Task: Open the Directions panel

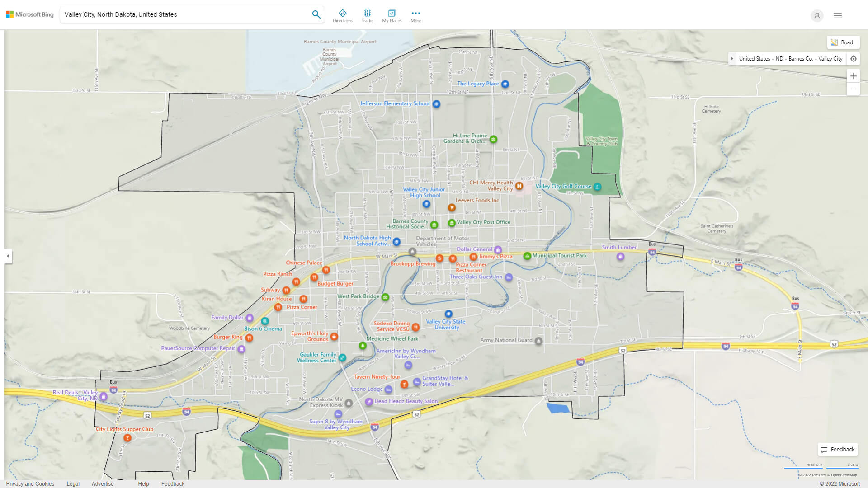Action: click(343, 15)
